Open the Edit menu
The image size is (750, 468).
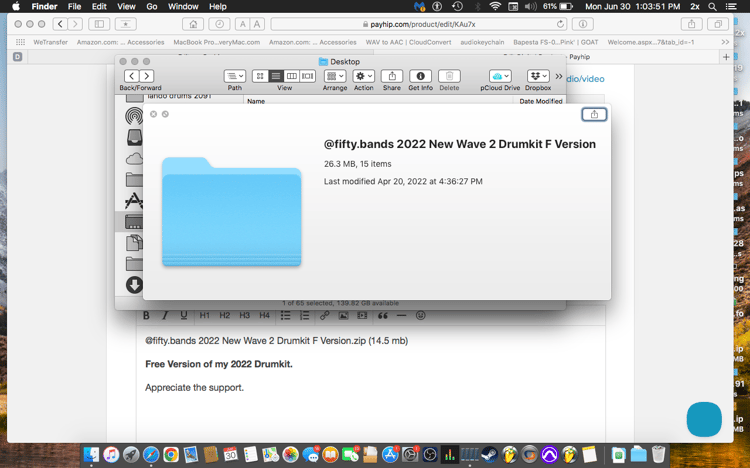coord(99,7)
